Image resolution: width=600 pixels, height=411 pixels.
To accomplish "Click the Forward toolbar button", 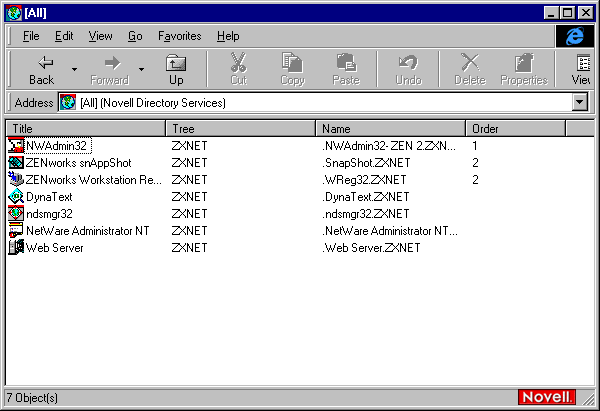I will pyautogui.click(x=110, y=70).
